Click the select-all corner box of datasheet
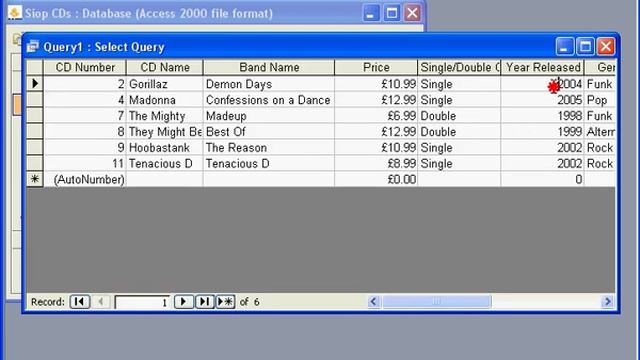 35,67
